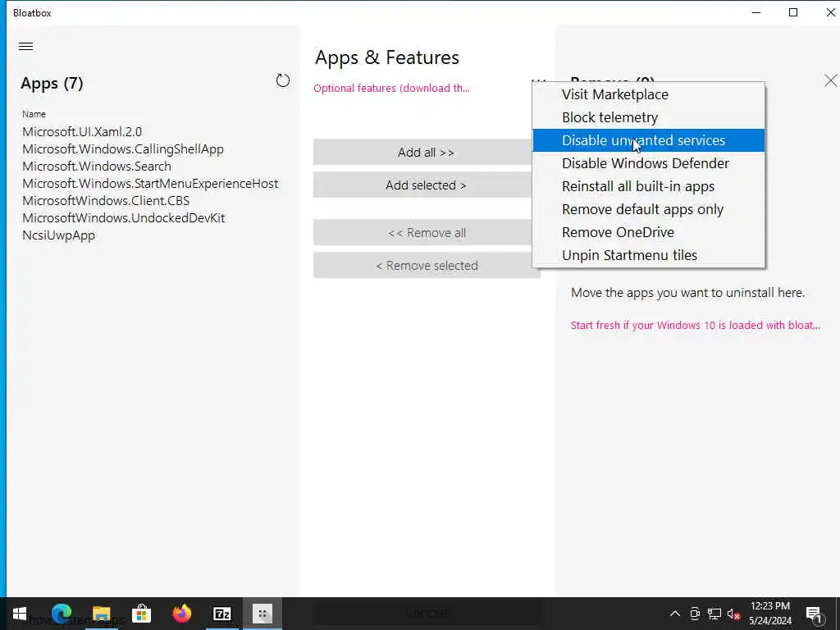Close the Remove panel with the X icon

coord(830,81)
